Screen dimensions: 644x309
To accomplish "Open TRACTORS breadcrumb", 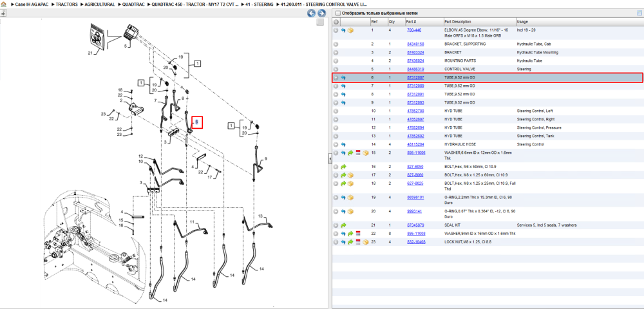I will pyautogui.click(x=66, y=4).
